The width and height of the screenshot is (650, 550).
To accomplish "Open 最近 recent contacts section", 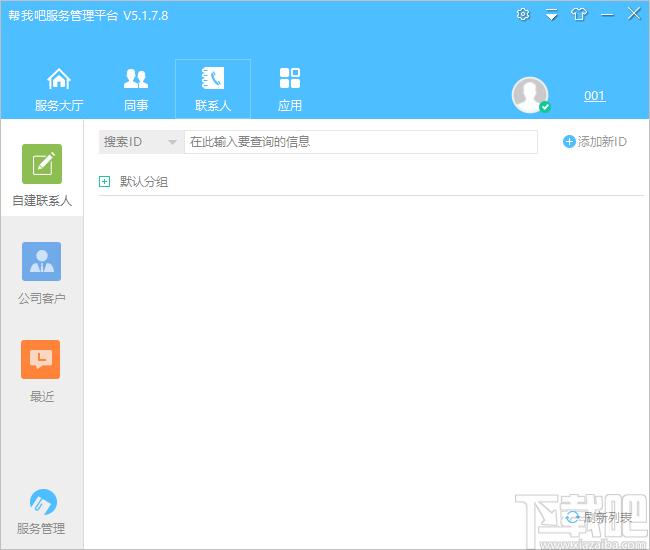I will tap(42, 371).
